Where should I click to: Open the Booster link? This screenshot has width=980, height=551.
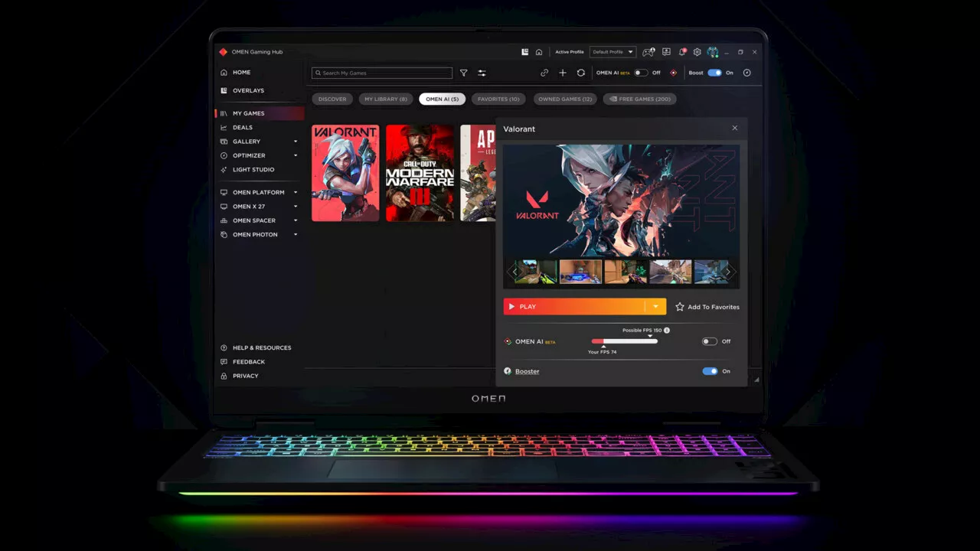[527, 371]
